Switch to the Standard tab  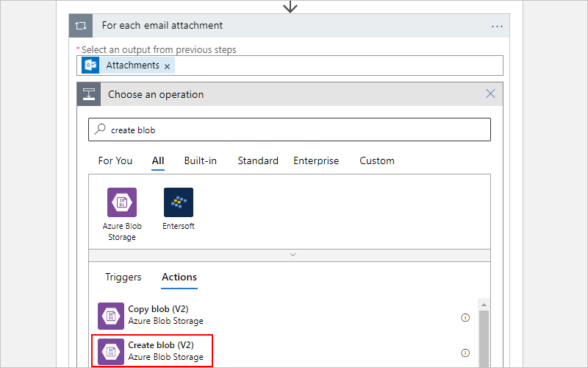258,160
